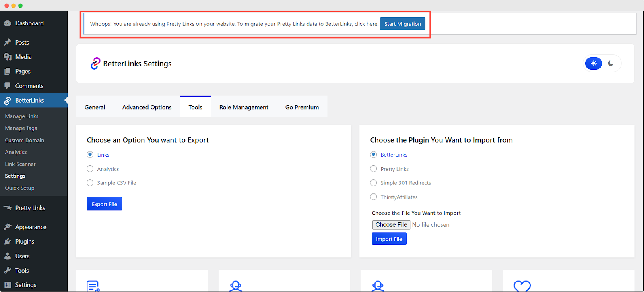The width and height of the screenshot is (644, 292).
Task: Open Link Scanner submenu item
Action: pyautogui.click(x=20, y=164)
